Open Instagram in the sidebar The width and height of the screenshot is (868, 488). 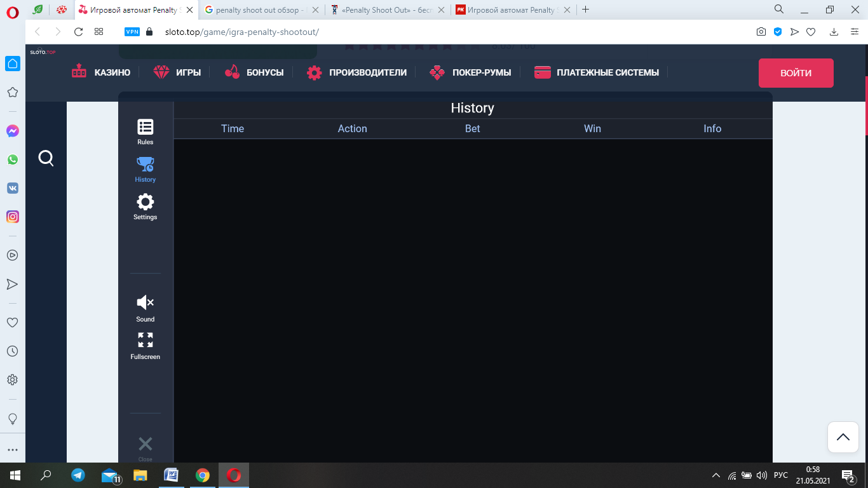pos(12,217)
